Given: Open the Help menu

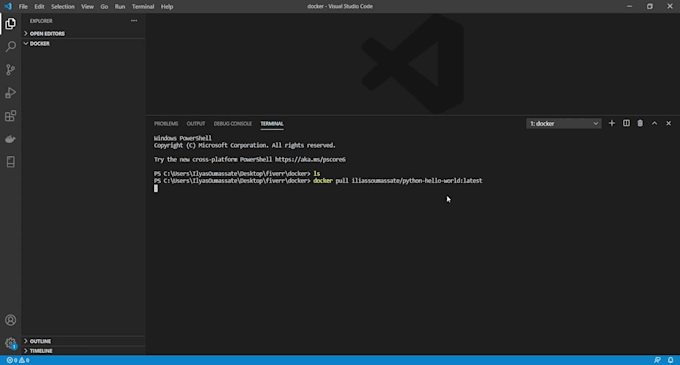Looking at the screenshot, I should click(167, 7).
